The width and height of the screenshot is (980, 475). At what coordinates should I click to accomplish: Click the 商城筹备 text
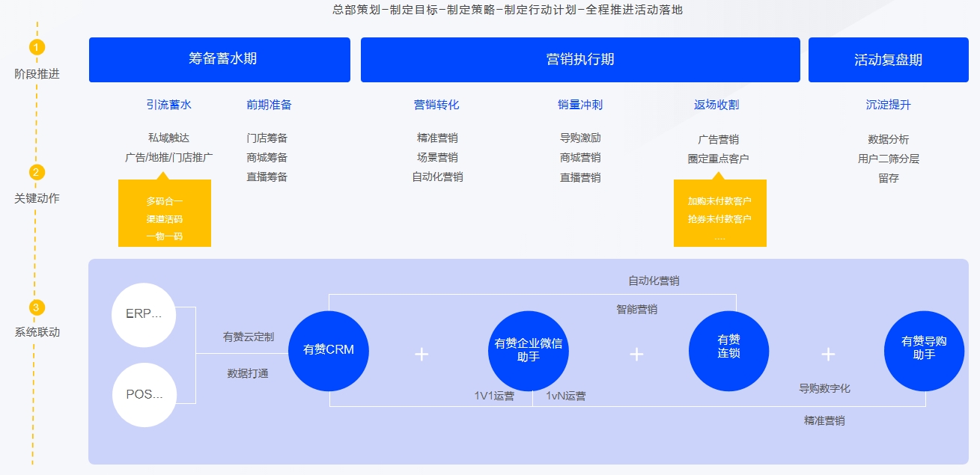coord(267,157)
